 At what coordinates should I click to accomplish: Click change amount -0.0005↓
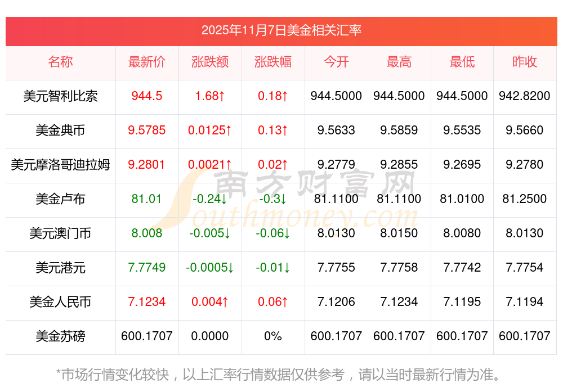[209, 268]
